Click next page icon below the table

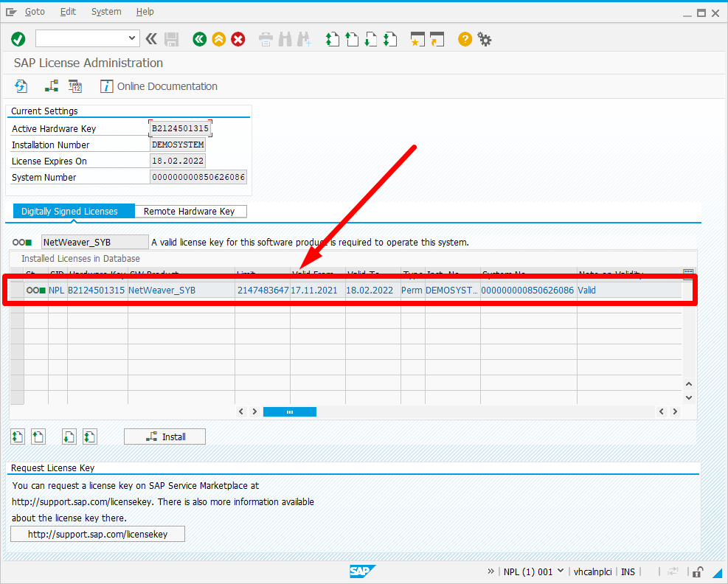[x=69, y=437]
